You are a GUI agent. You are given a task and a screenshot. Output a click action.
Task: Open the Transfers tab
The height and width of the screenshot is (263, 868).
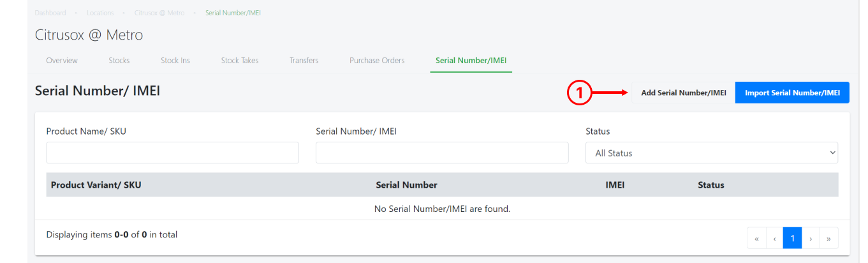point(304,61)
